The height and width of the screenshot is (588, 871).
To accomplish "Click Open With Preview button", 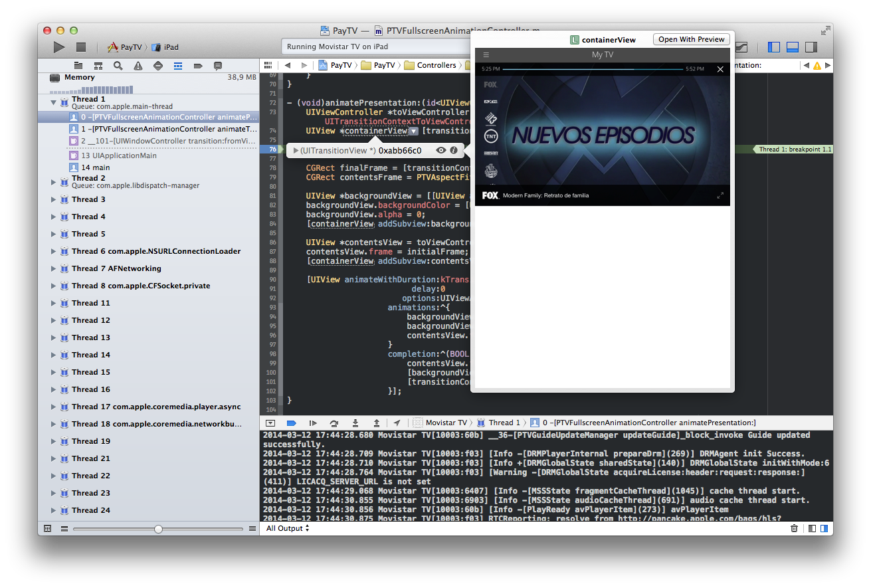I will coord(692,39).
